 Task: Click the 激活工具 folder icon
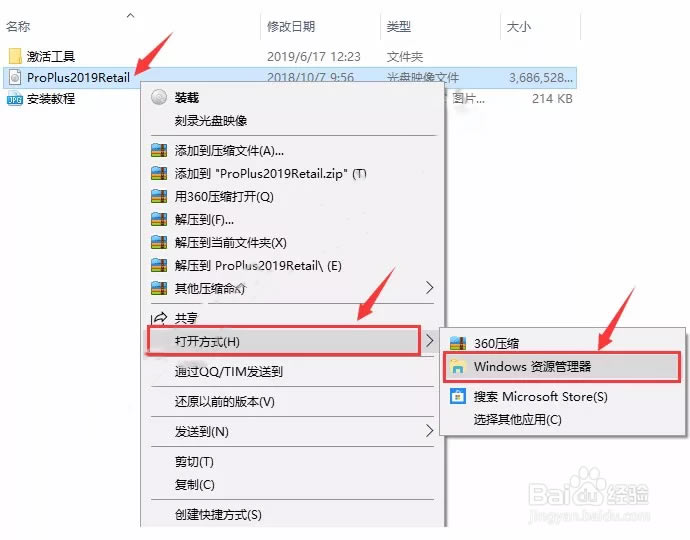point(15,56)
